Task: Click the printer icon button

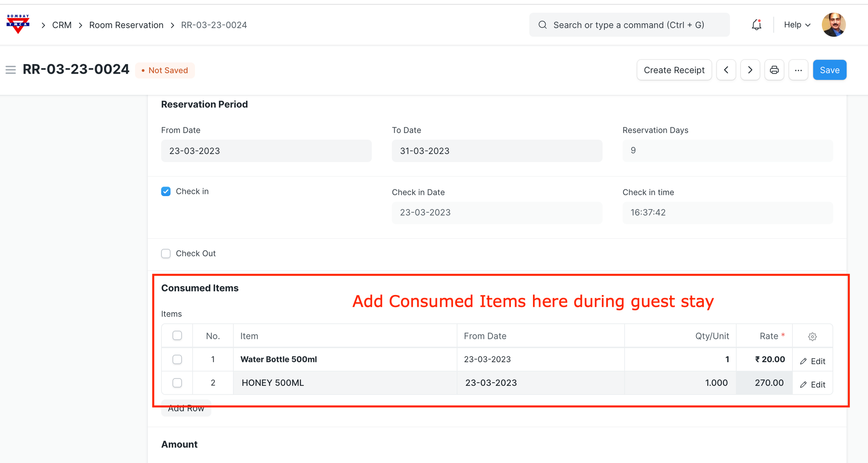Action: (x=774, y=70)
